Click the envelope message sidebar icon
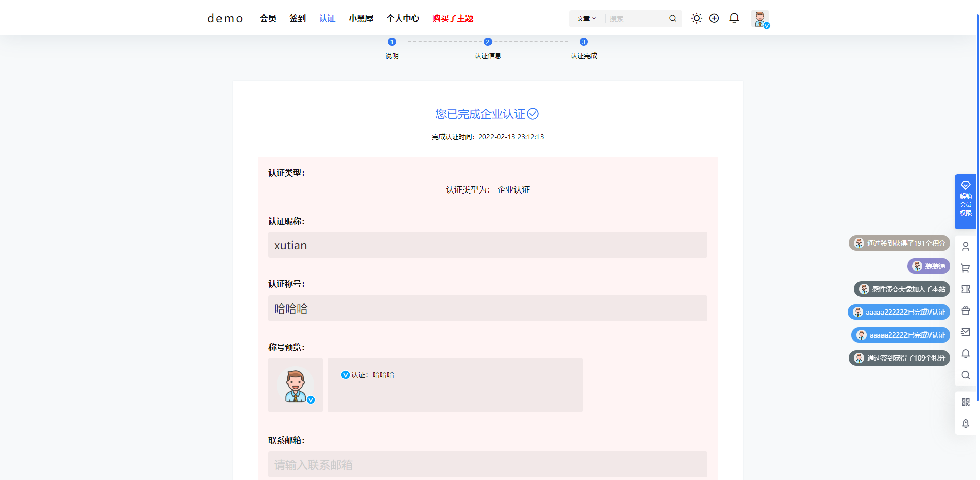The image size is (980, 480). pyautogui.click(x=965, y=332)
